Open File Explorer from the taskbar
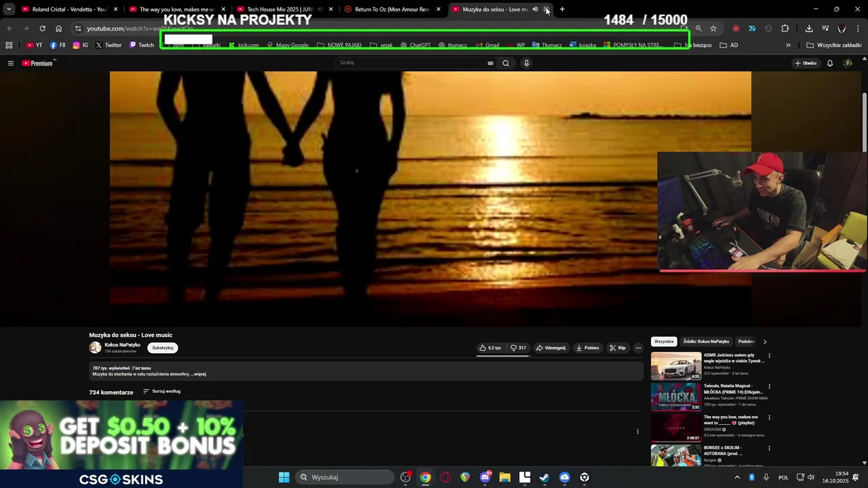The image size is (868, 488). click(x=505, y=477)
